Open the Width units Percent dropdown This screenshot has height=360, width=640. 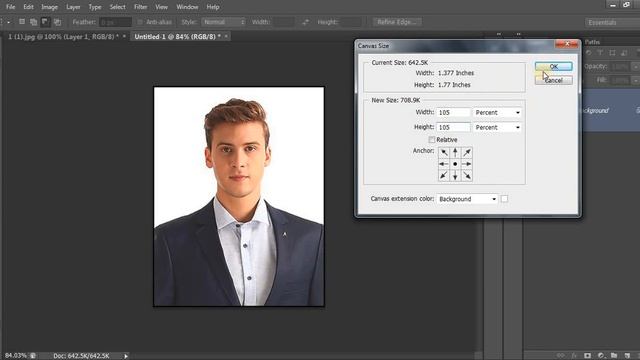tap(497, 112)
